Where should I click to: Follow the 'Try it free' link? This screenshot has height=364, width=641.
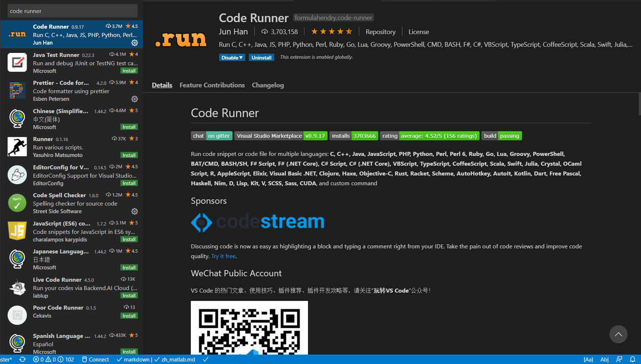point(223,256)
